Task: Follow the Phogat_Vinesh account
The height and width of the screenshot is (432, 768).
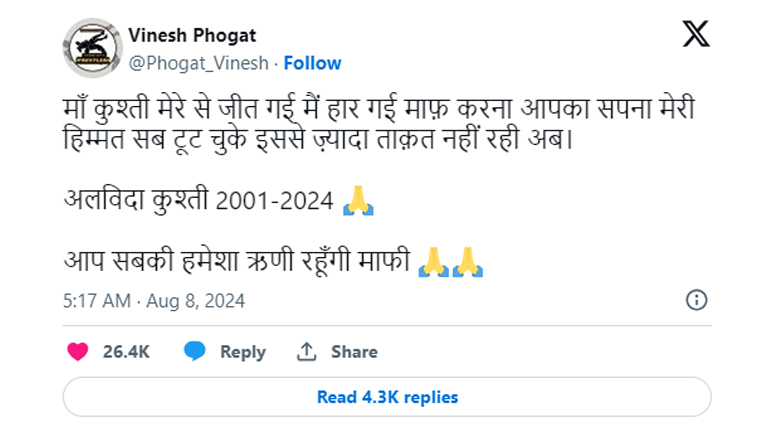Action: (x=312, y=63)
